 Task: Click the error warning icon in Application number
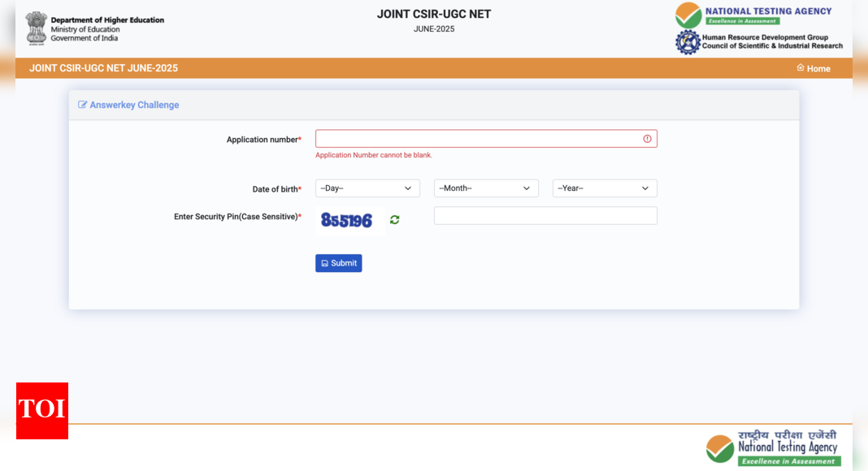(647, 139)
